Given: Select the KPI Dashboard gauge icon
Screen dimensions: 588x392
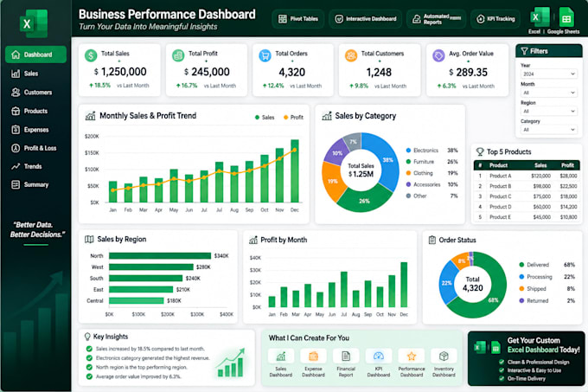Looking at the screenshot, I should click(379, 356).
